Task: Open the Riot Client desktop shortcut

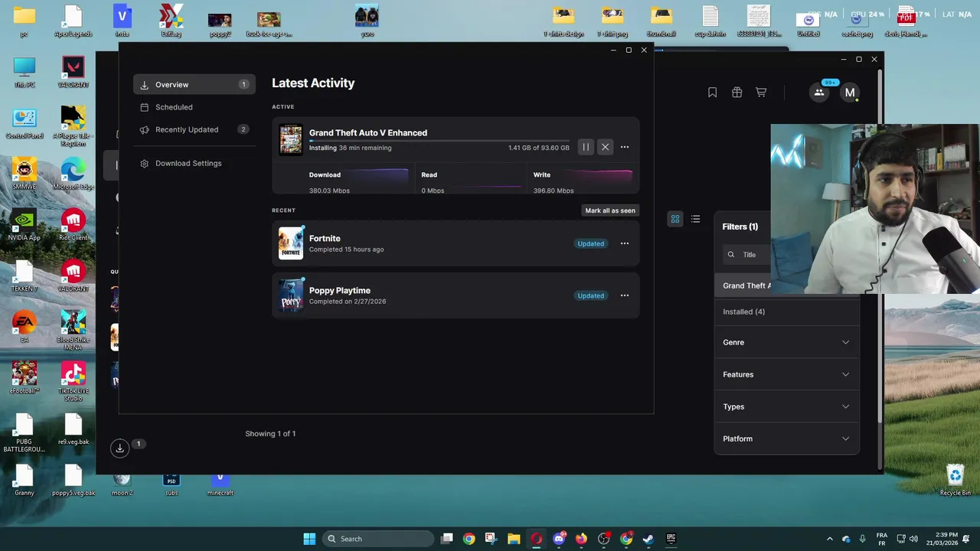Action: pyautogui.click(x=73, y=225)
